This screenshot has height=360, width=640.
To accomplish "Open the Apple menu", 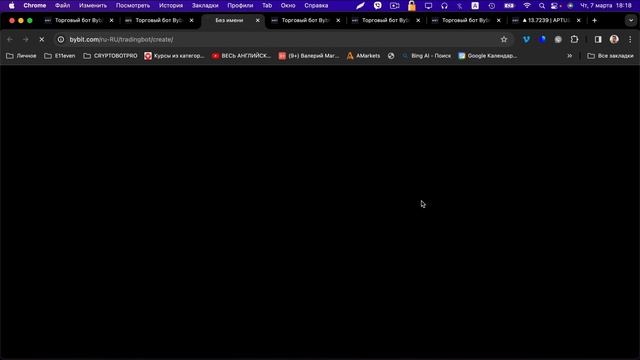I will tap(12, 6).
